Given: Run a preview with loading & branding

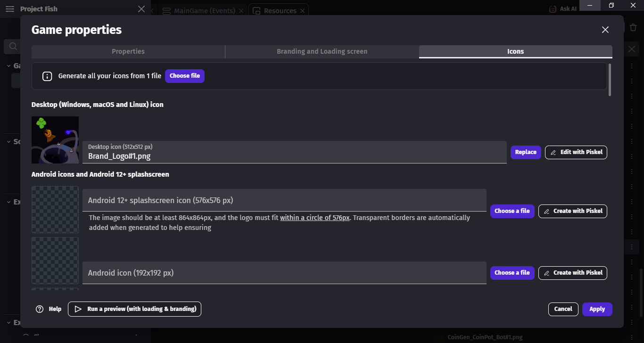Looking at the screenshot, I should point(135,309).
